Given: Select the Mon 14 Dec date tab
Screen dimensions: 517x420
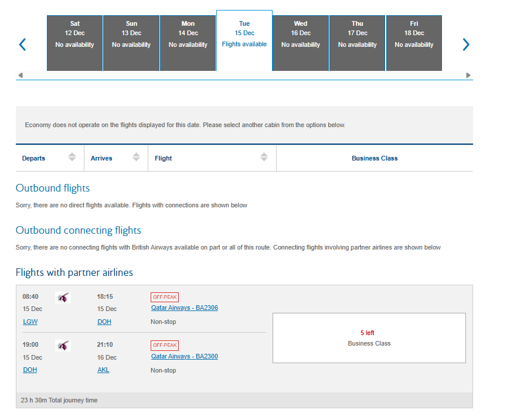Looking at the screenshot, I should pyautogui.click(x=188, y=43).
